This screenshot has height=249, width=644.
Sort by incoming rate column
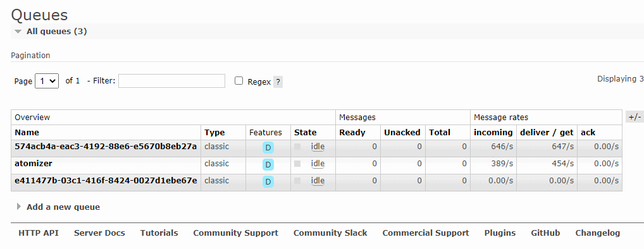click(x=493, y=133)
